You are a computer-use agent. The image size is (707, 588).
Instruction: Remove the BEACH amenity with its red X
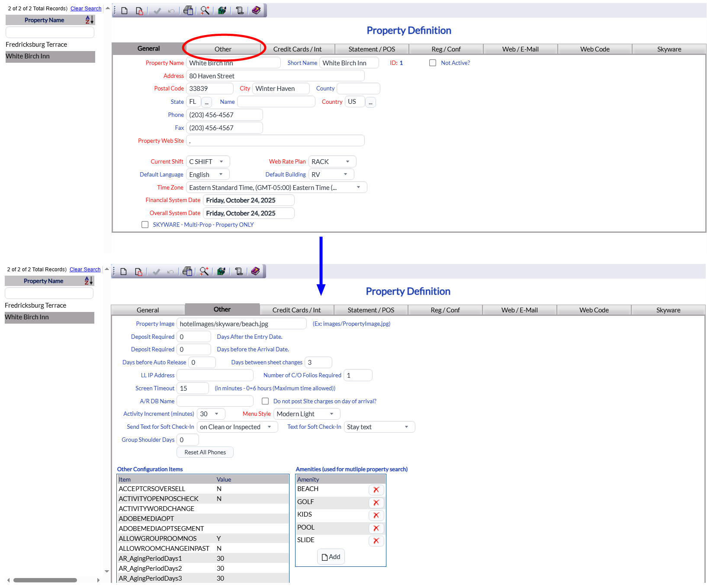point(376,490)
